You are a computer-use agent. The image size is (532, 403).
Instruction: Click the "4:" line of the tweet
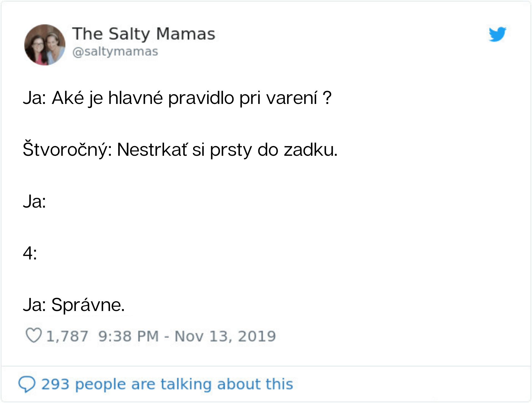point(30,253)
